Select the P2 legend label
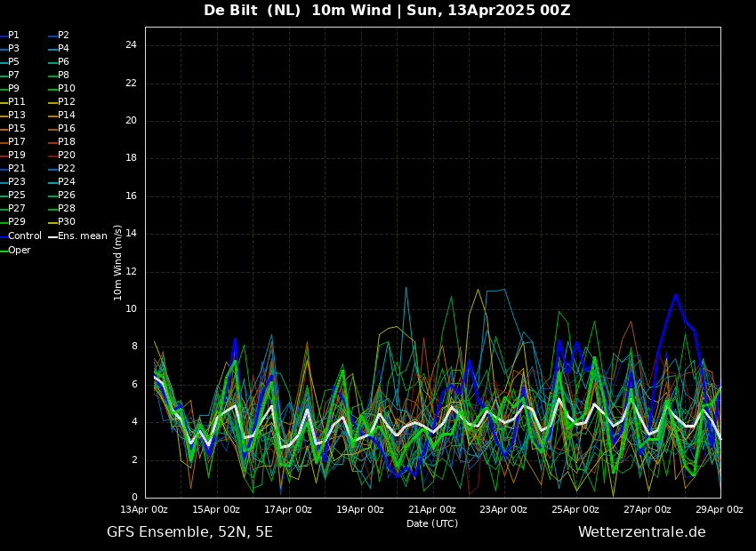756x551 pixels. pos(59,36)
